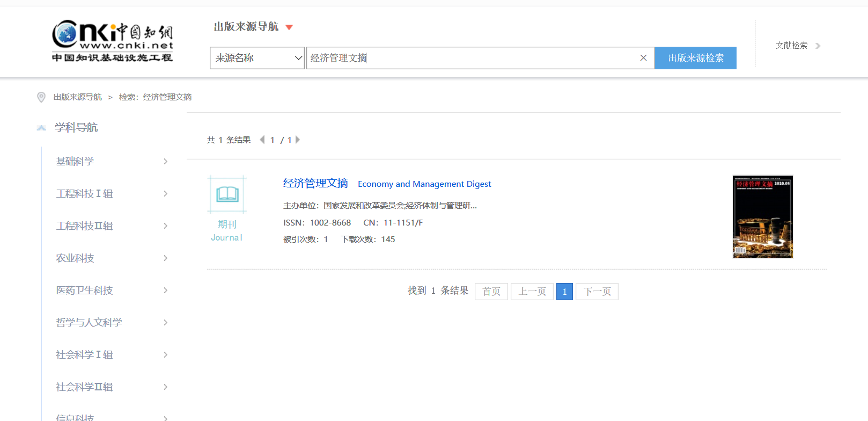The image size is (868, 421).
Task: Open the 来源名称 search field dropdown
Action: tap(257, 58)
